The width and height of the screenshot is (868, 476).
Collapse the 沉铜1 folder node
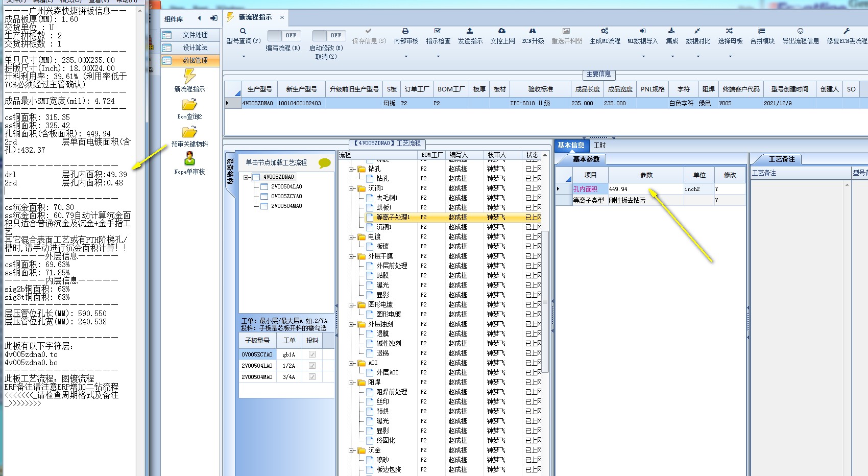point(351,188)
